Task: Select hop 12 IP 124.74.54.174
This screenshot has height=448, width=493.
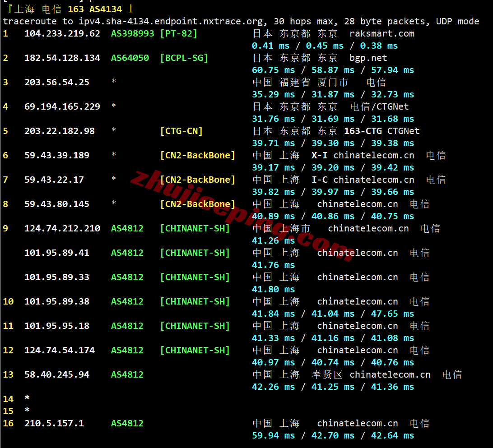Action: [x=60, y=350]
